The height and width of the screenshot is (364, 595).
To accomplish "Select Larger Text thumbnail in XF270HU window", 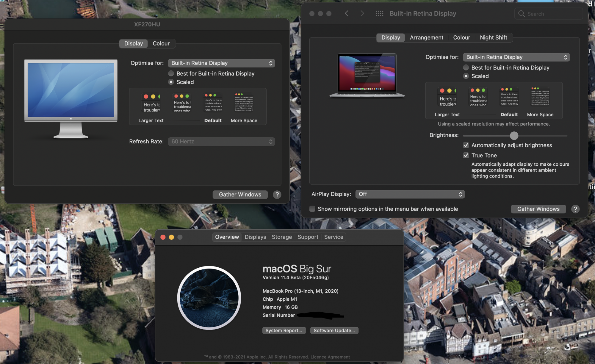I will click(151, 103).
